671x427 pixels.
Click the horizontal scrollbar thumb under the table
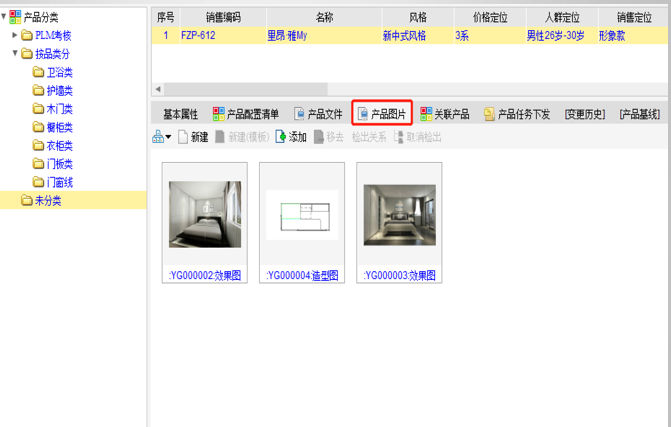tap(246, 89)
